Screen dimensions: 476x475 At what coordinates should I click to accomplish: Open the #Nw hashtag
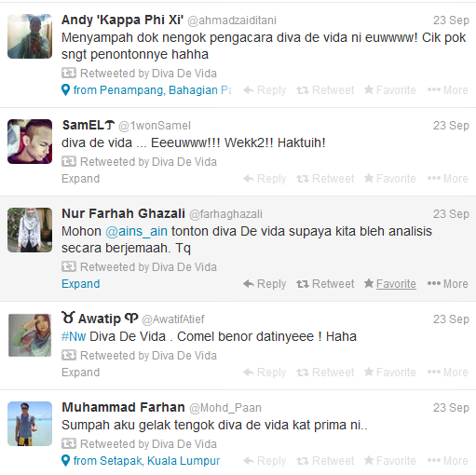pos(74,336)
